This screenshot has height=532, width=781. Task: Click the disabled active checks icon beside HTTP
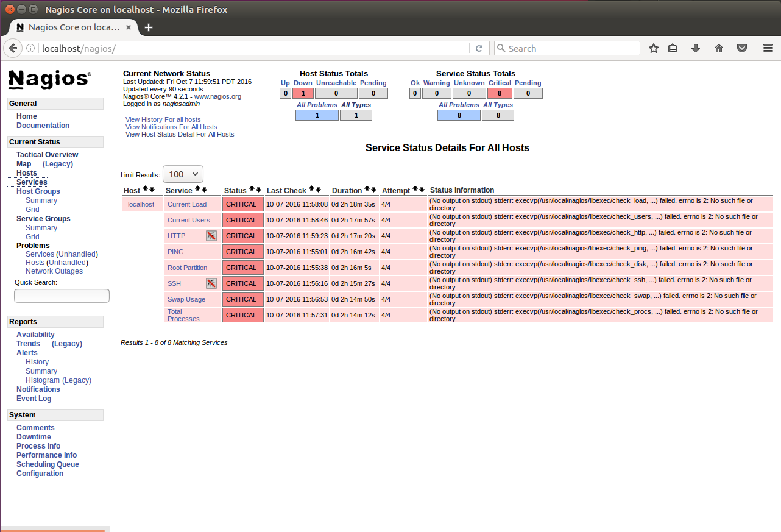(211, 236)
